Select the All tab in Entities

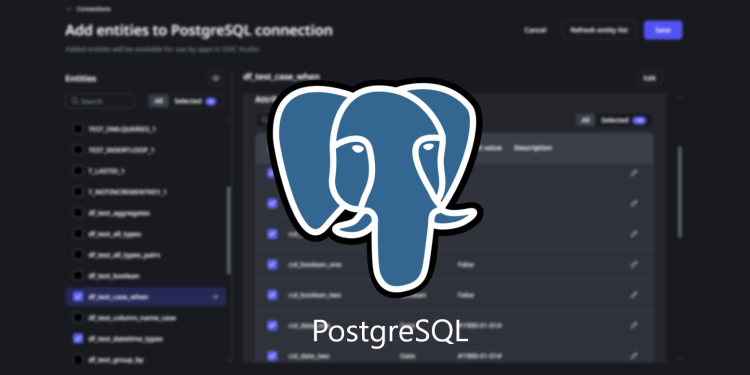click(158, 101)
